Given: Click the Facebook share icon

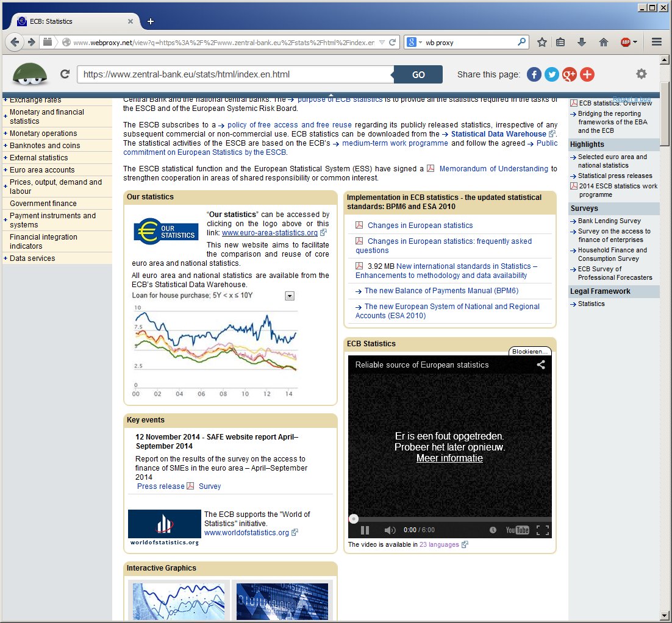Looking at the screenshot, I should pos(534,74).
